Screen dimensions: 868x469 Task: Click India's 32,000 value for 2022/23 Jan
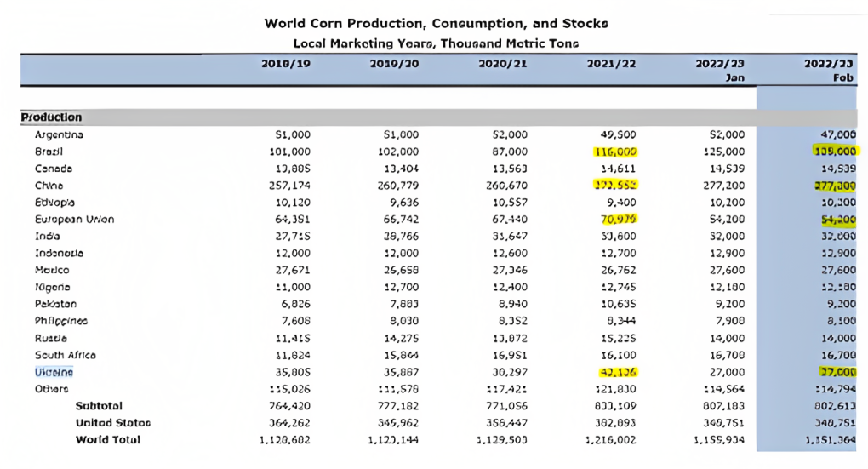click(727, 237)
